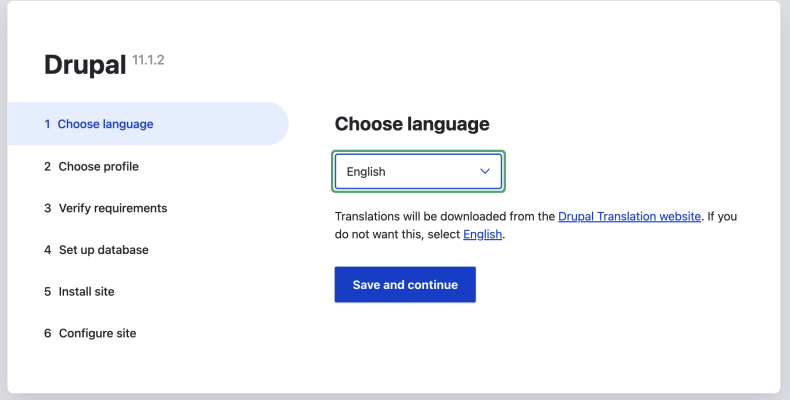Screen dimensions: 790x400
Task: Select the Configure site step
Action: point(97,333)
